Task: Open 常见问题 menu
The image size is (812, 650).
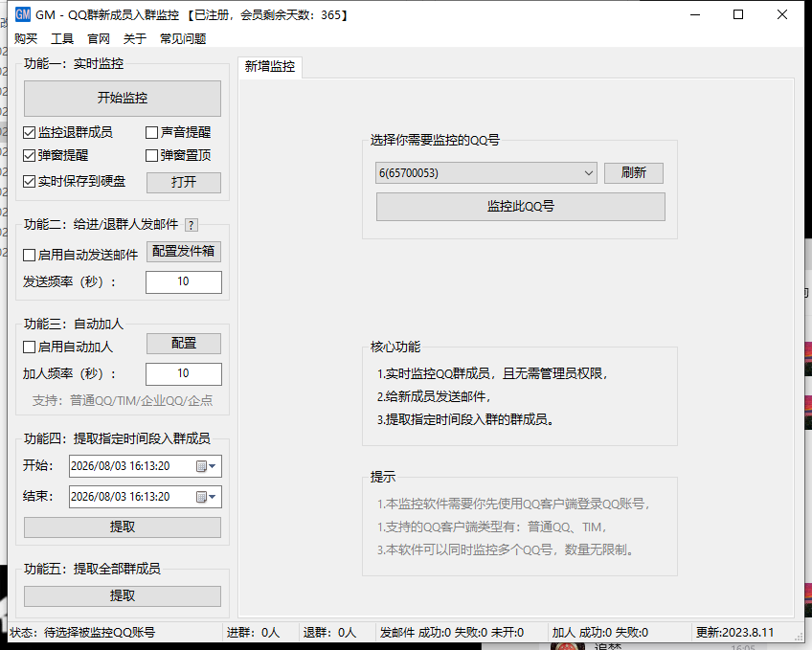Action: point(183,39)
